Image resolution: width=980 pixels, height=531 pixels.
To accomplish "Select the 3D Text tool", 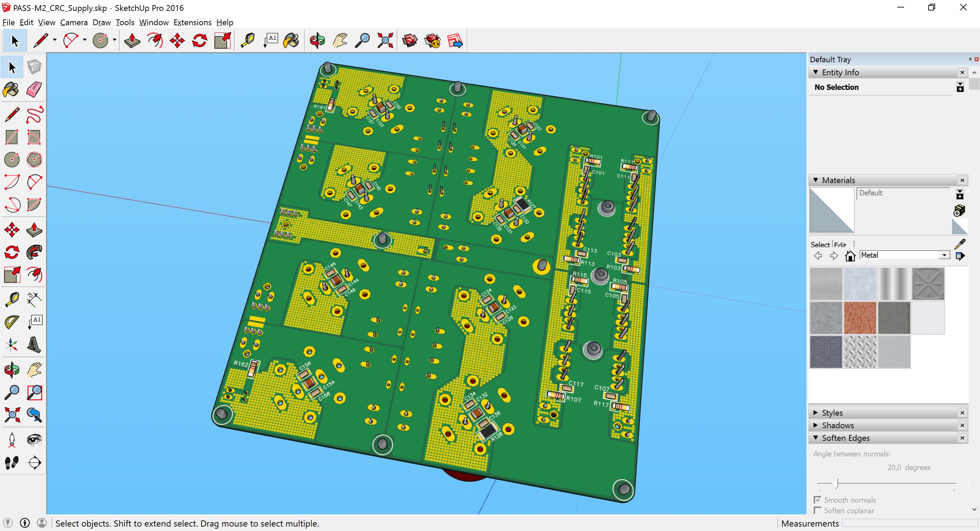I will coord(34,344).
